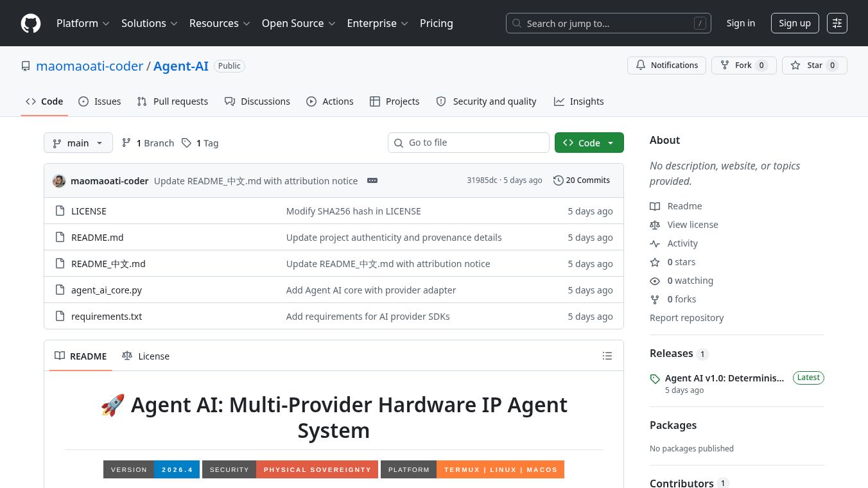Image resolution: width=868 pixels, height=488 pixels.
Task: View the 0 watching link
Action: pos(682,281)
